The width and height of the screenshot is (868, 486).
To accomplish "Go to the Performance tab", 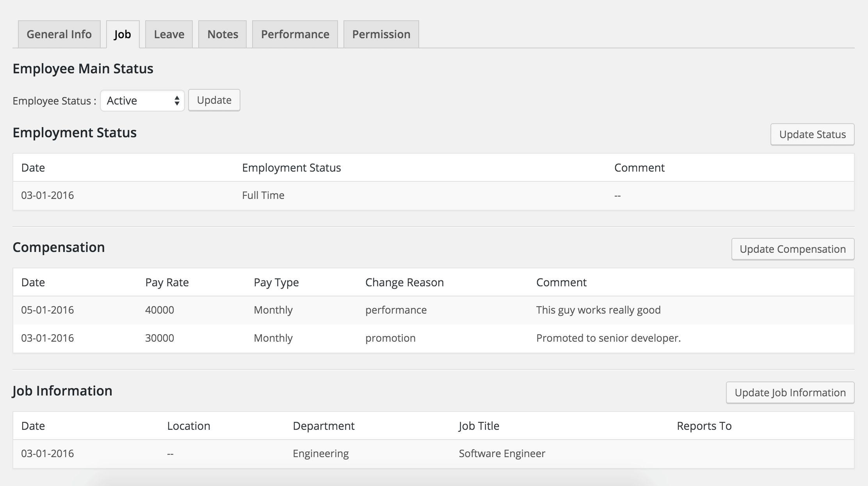I will coord(295,34).
